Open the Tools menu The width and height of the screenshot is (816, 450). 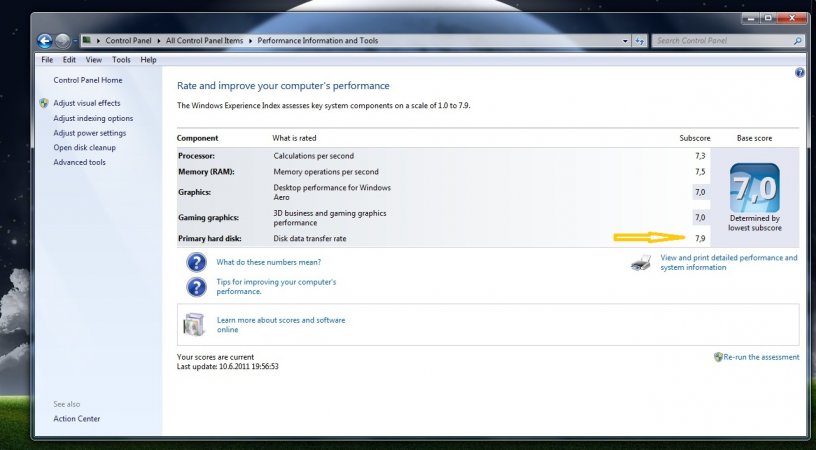click(121, 60)
